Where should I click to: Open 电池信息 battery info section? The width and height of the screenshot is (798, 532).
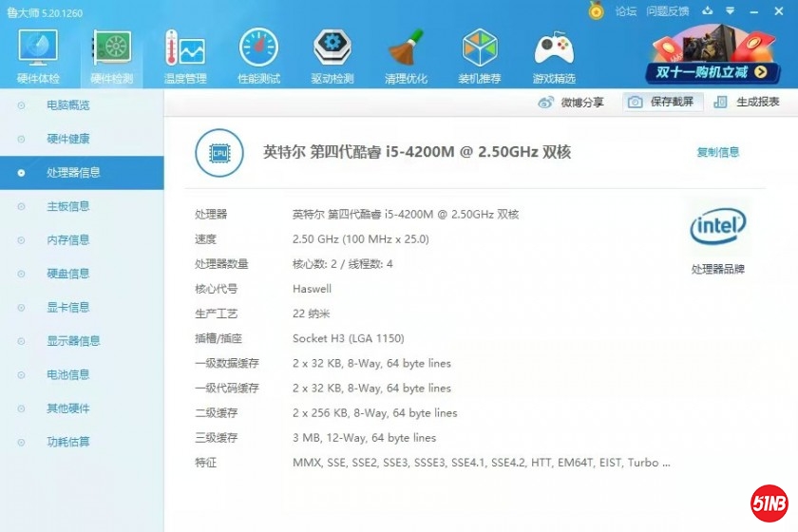click(x=68, y=375)
